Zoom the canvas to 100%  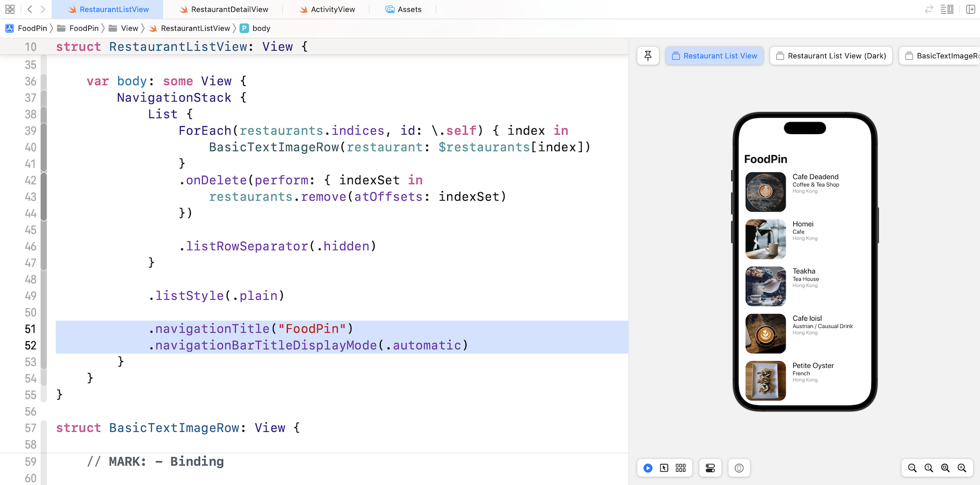click(929, 468)
